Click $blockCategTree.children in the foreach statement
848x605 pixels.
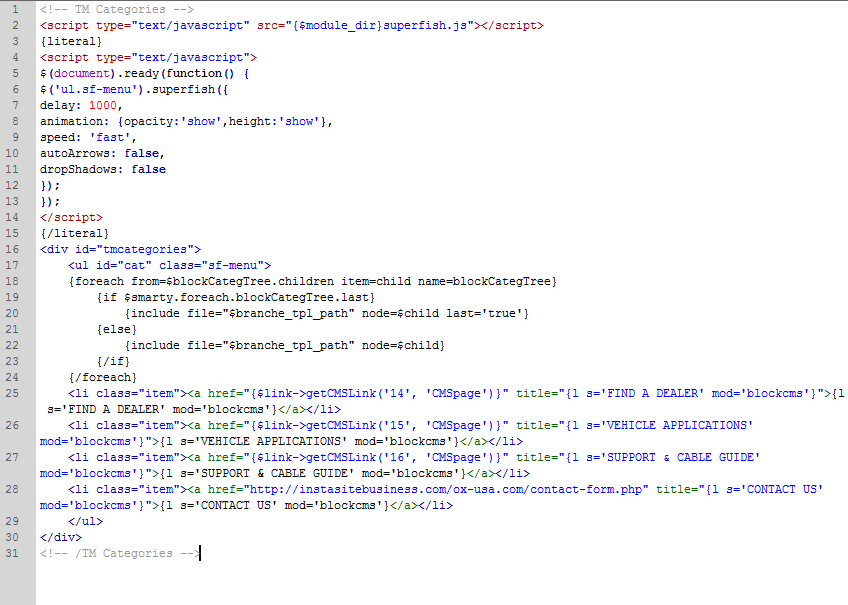click(250, 281)
